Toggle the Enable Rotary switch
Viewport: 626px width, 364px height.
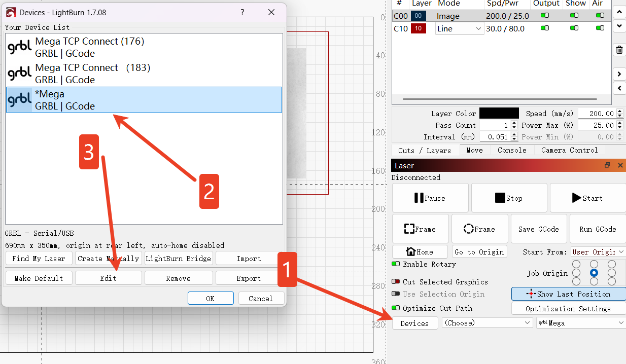(x=396, y=264)
